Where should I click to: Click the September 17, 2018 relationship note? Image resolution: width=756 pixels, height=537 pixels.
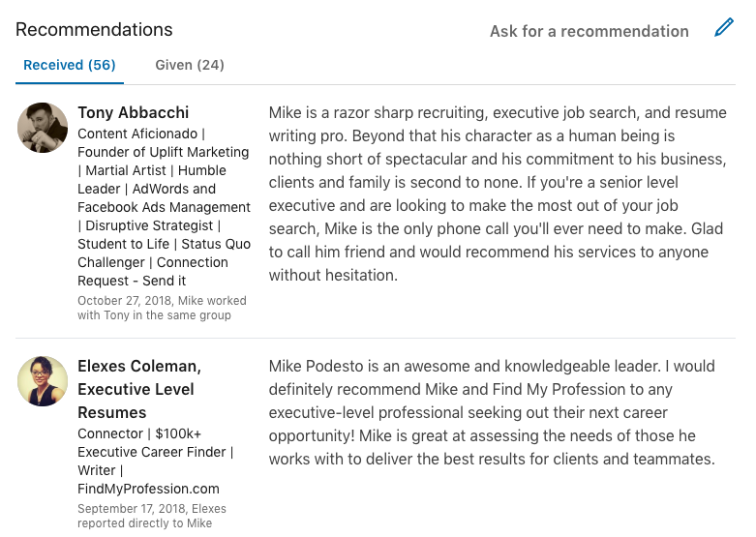click(x=152, y=516)
